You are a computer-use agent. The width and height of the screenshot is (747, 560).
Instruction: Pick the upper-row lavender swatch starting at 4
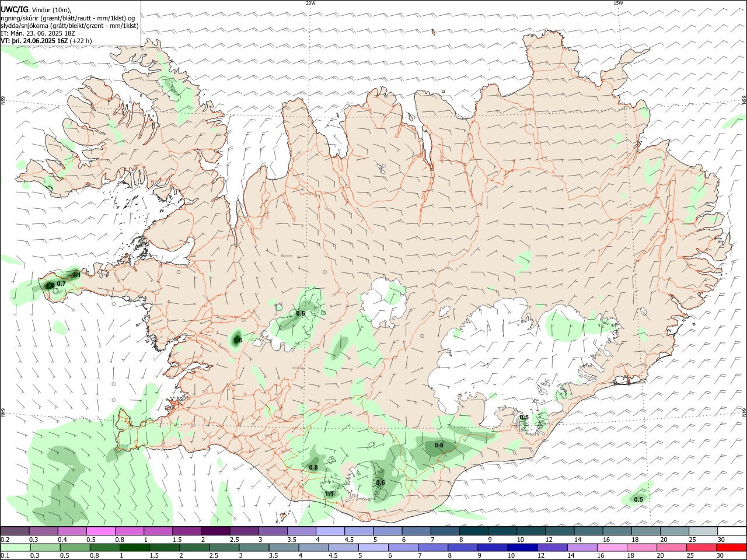coord(330,531)
